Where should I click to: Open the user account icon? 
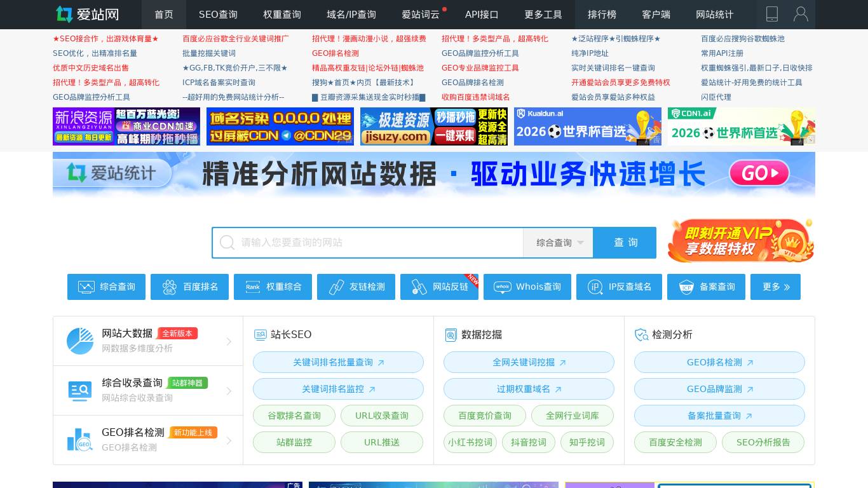[x=801, y=14]
